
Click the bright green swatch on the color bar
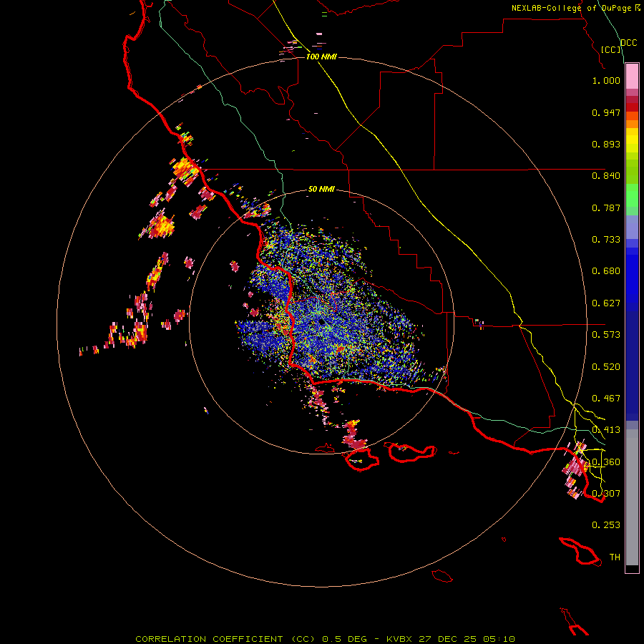(x=632, y=195)
